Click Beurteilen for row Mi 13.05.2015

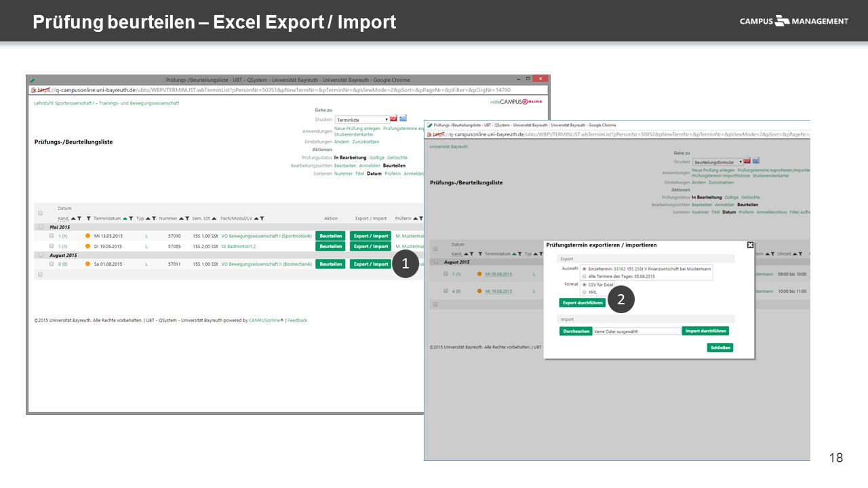click(331, 236)
